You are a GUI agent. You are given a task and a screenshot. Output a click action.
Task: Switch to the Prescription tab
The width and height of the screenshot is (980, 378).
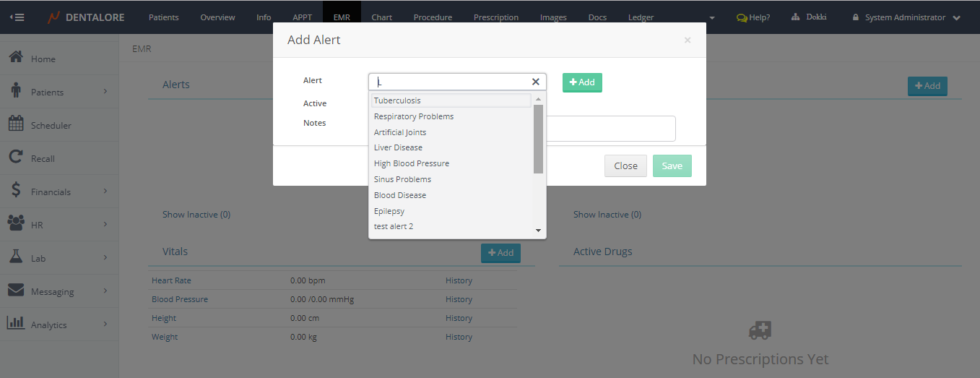pyautogui.click(x=495, y=17)
